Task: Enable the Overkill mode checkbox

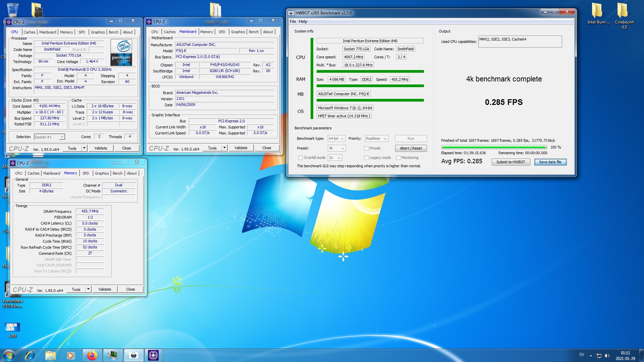Action: click(x=301, y=158)
